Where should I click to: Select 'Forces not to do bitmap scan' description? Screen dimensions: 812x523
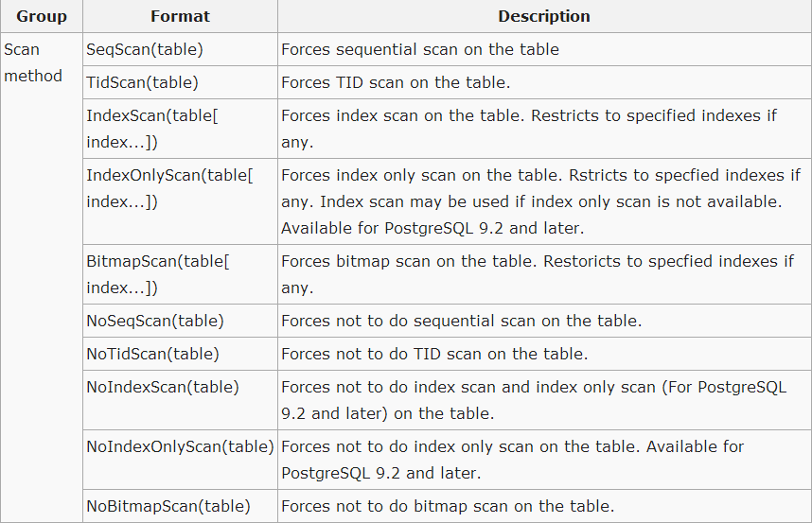[448, 506]
